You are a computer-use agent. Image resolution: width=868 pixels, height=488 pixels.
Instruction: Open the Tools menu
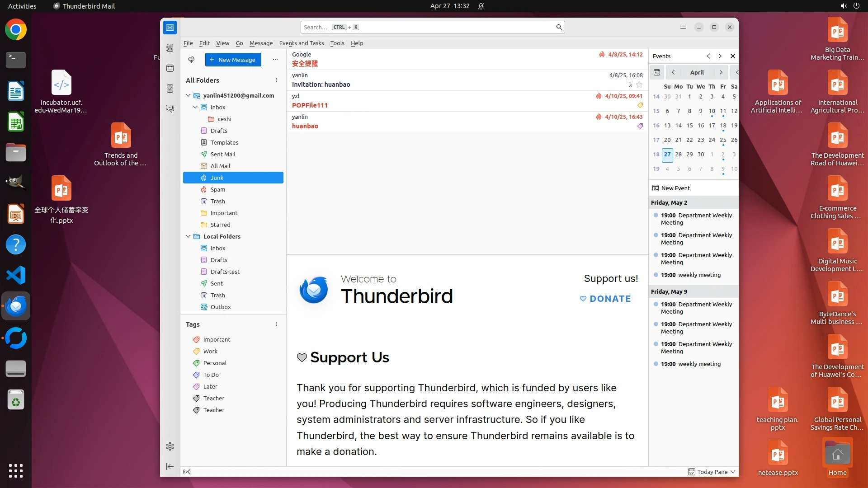coord(337,43)
